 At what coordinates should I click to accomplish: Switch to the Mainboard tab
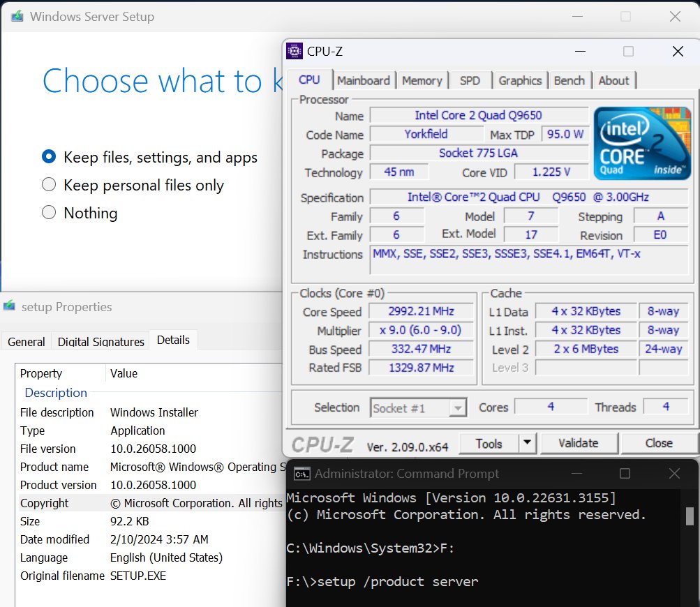coord(364,80)
